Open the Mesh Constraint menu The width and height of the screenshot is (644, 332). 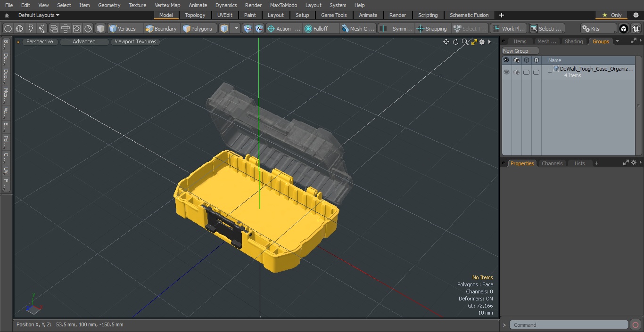coord(358,29)
